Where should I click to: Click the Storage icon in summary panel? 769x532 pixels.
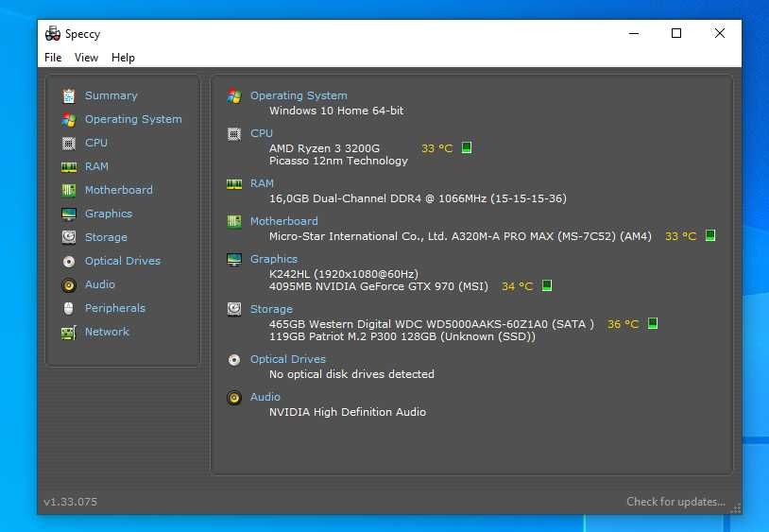tap(234, 309)
